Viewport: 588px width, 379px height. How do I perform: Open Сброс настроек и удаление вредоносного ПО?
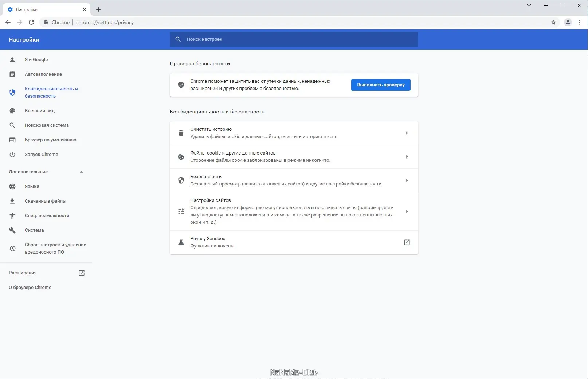[x=55, y=248]
